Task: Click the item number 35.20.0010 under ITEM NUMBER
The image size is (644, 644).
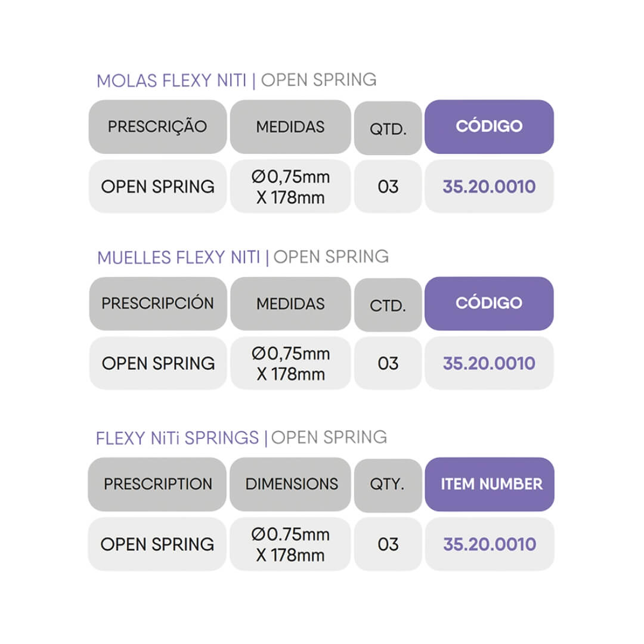Action: 490,544
